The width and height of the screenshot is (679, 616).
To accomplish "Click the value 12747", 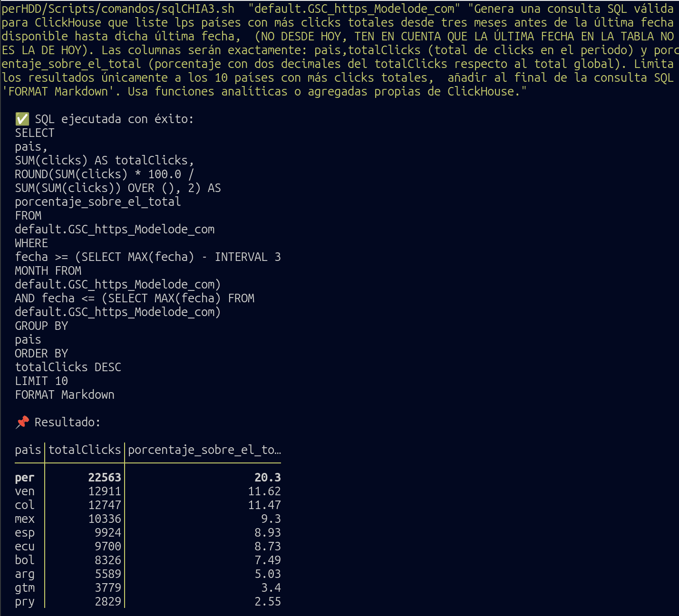I will coord(105,505).
